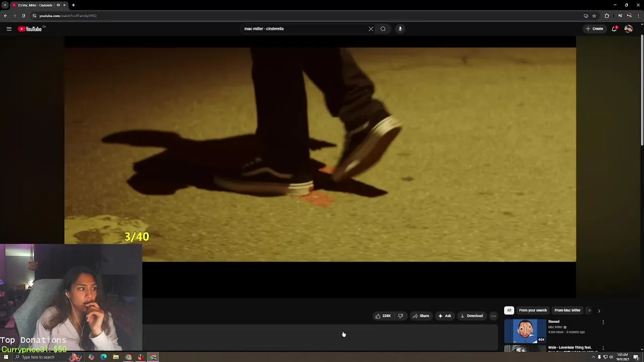Open the clock showing 1:53 AM
The width and height of the screenshot is (644, 362).
point(623,357)
